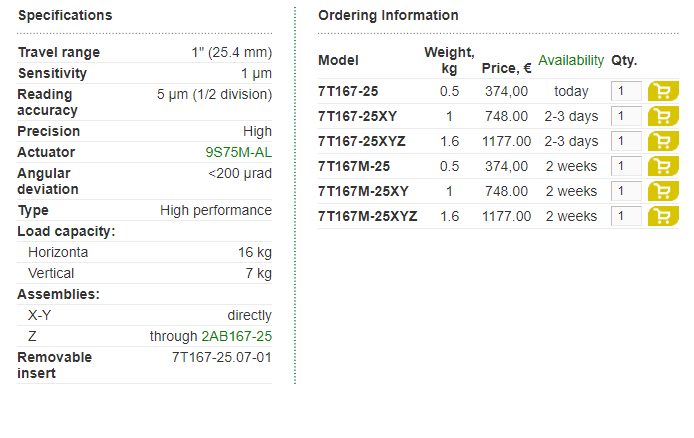Select model name 7T167-25XYZ
Image resolution: width=694 pixels, height=438 pixels.
[x=361, y=141]
